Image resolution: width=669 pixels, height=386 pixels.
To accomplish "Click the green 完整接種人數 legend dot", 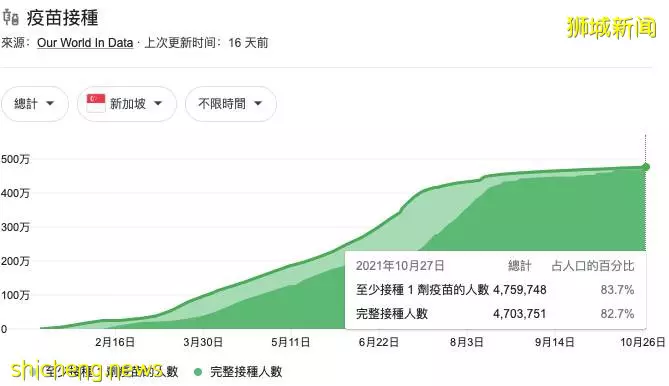I will [198, 372].
